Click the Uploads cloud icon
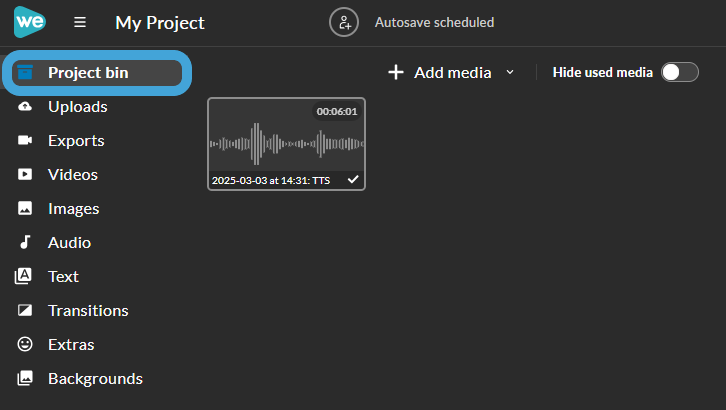Screen dimensions: 726x410 pos(25,106)
